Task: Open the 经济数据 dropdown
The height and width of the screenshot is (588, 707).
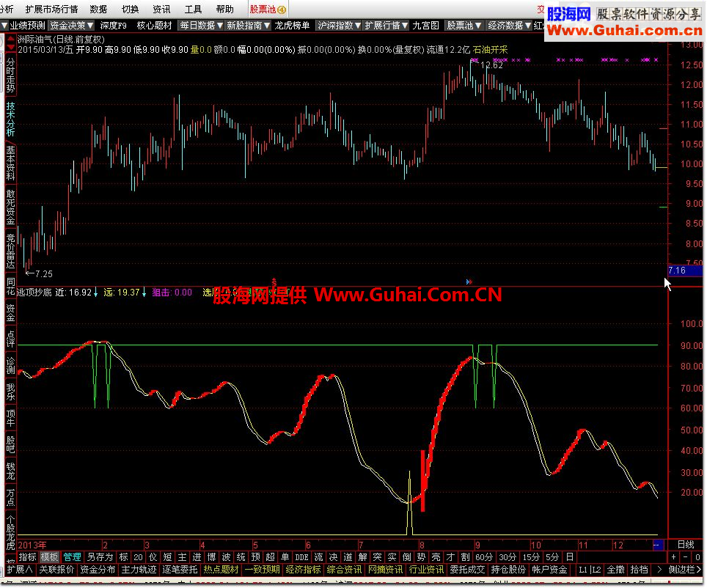Action: pos(509,26)
